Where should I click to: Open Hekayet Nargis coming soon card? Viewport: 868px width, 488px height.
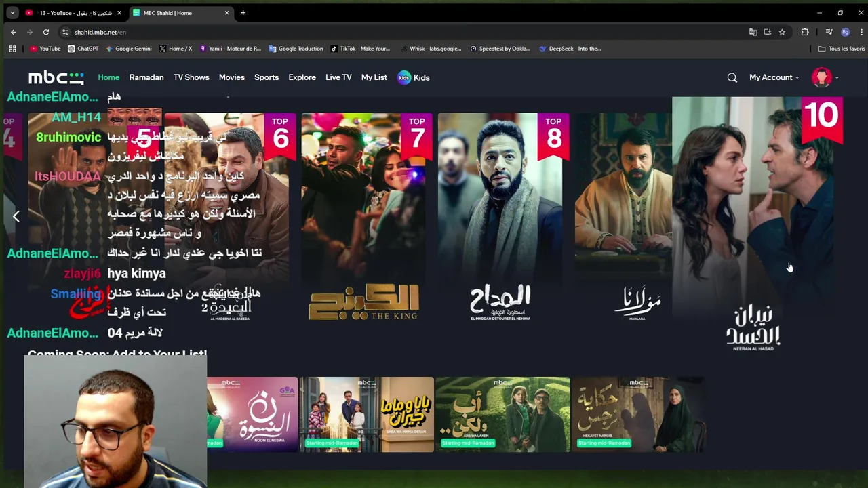(x=639, y=414)
